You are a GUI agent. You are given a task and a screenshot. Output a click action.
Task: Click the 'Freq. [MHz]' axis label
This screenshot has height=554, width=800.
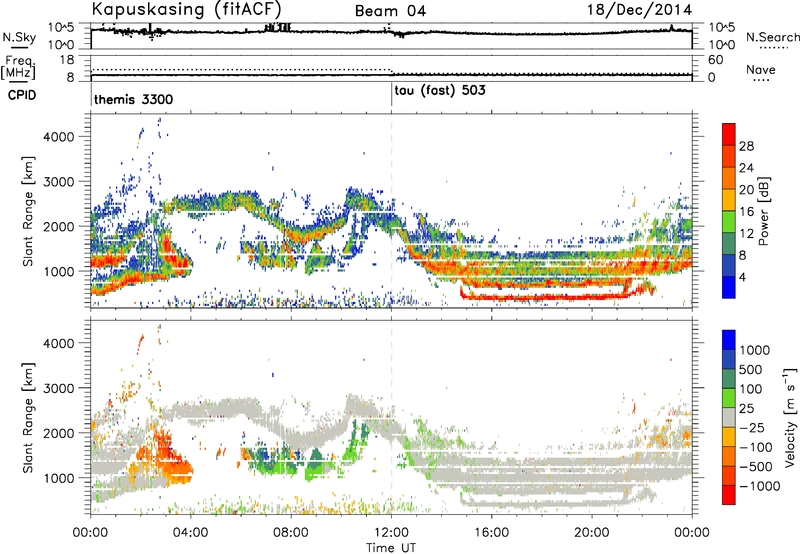[18, 67]
